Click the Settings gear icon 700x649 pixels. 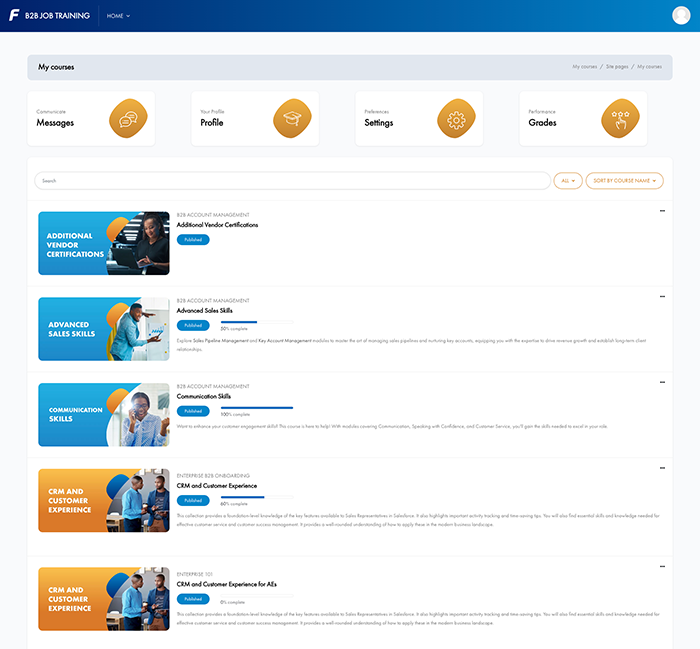(456, 119)
